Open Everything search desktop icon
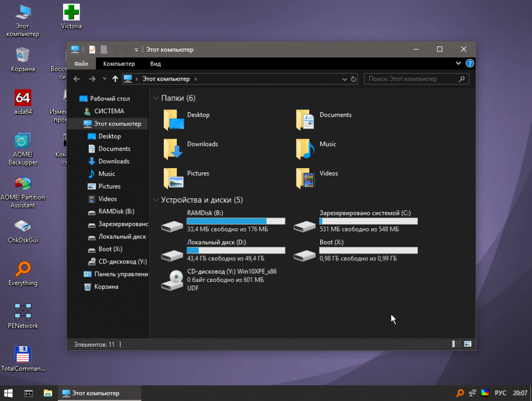Image resolution: width=532 pixels, height=401 pixels. (23, 273)
